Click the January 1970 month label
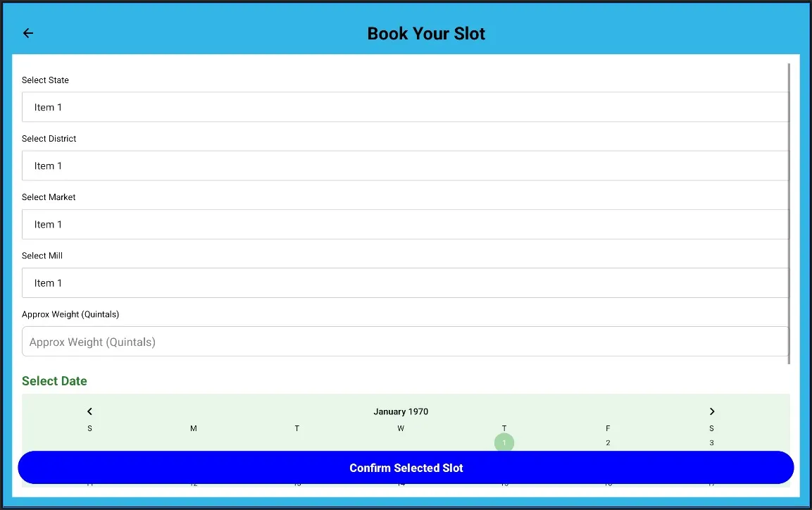 coord(401,411)
